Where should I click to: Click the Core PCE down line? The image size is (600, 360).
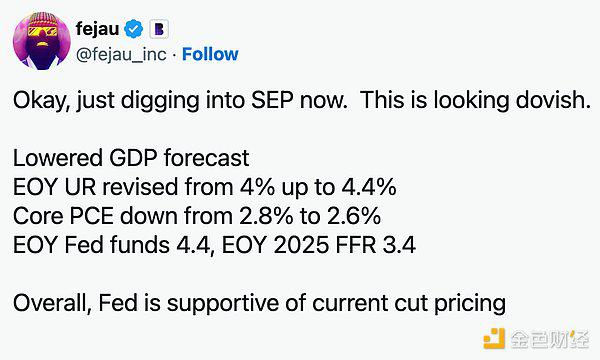point(197,216)
